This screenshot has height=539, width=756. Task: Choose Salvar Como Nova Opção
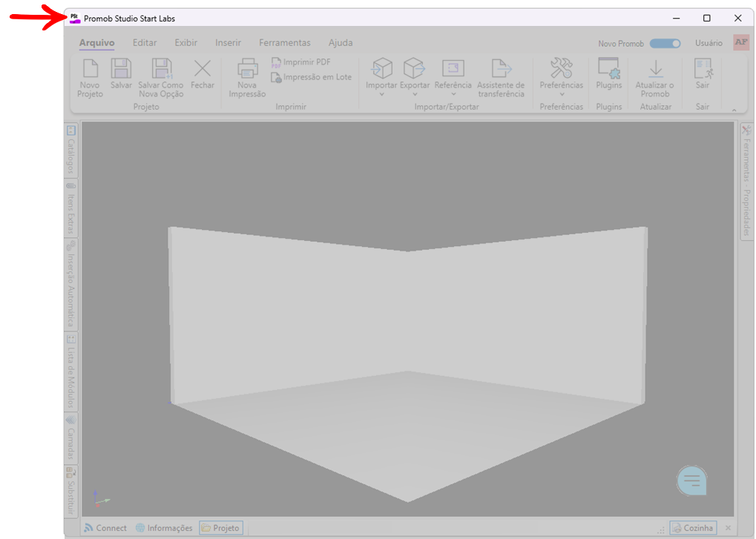(161, 78)
